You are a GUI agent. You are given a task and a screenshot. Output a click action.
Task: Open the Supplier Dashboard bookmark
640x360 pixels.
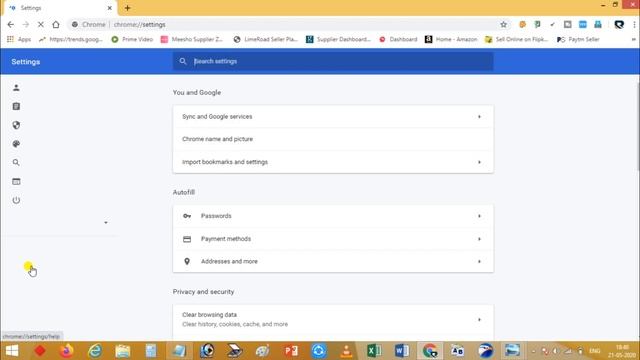[x=338, y=39]
